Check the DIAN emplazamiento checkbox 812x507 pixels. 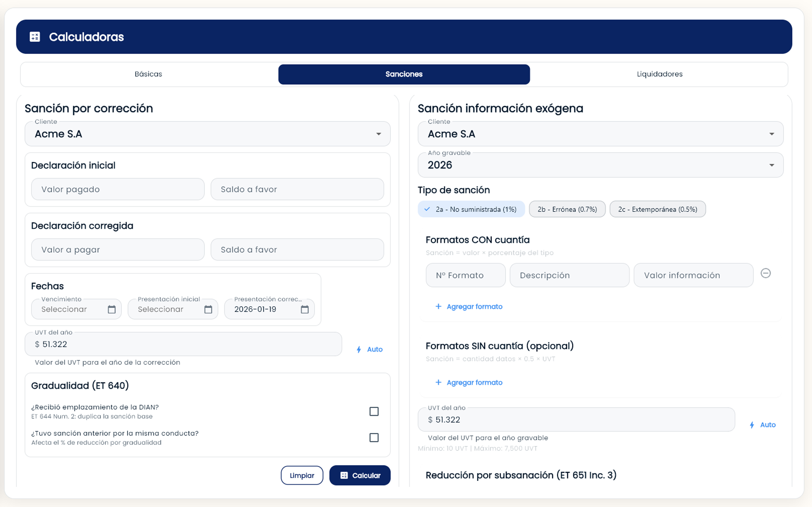(x=374, y=411)
